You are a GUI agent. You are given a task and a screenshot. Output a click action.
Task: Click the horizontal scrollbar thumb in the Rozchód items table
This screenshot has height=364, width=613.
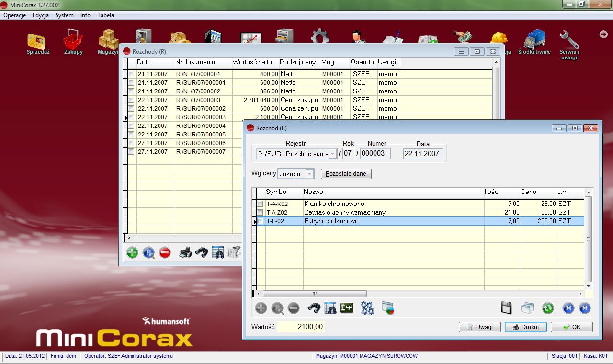[315, 294]
